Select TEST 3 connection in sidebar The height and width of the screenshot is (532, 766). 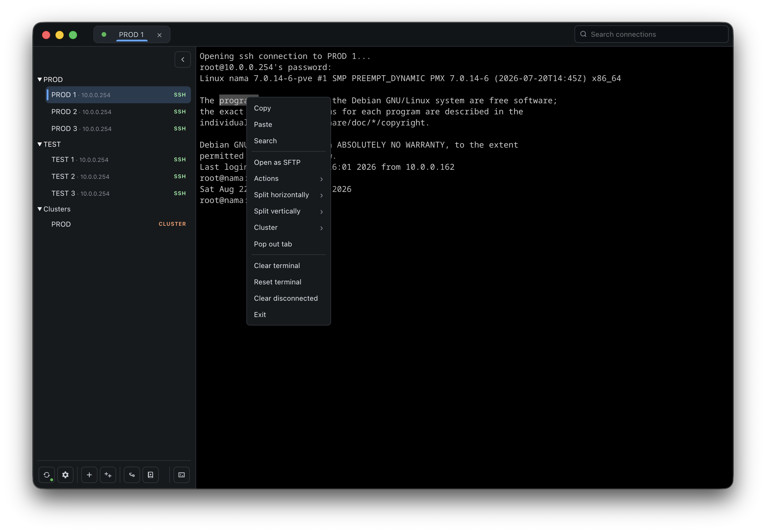(x=118, y=193)
